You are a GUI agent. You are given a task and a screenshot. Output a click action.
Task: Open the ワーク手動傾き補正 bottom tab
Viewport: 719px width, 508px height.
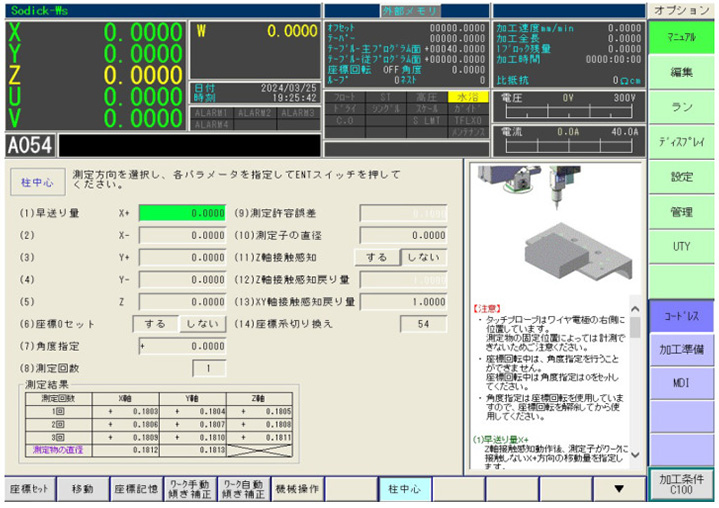click(x=190, y=489)
